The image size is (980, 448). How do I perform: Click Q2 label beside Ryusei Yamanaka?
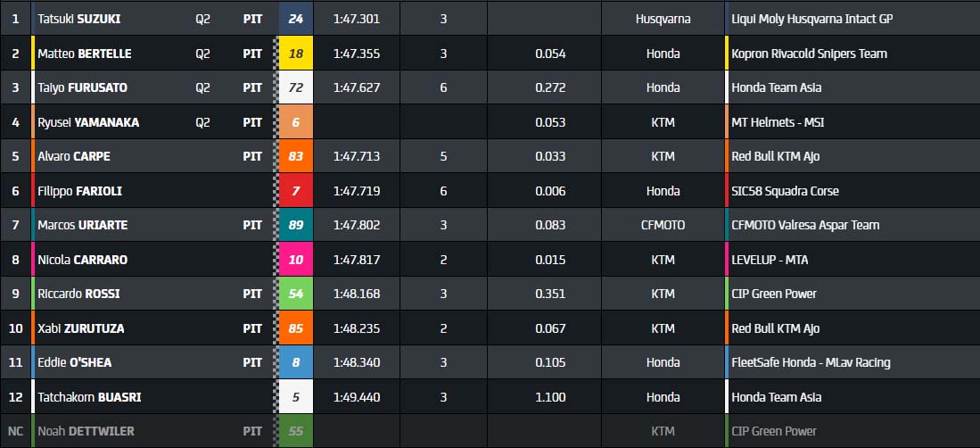click(x=202, y=122)
